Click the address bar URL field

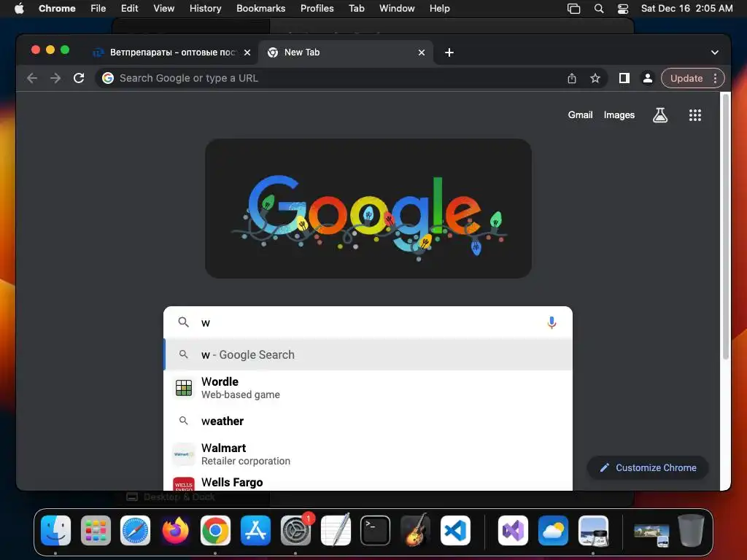click(x=333, y=78)
